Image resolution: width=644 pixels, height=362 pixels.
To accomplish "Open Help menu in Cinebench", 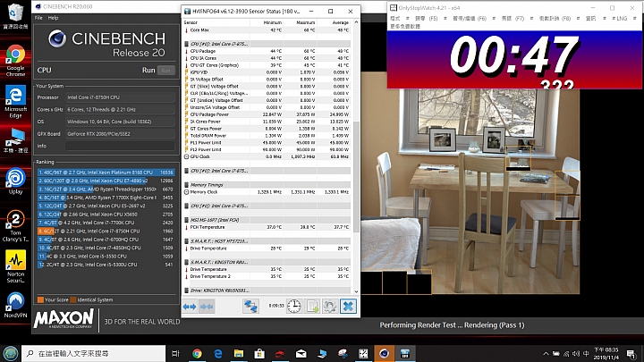I will tap(53, 18).
